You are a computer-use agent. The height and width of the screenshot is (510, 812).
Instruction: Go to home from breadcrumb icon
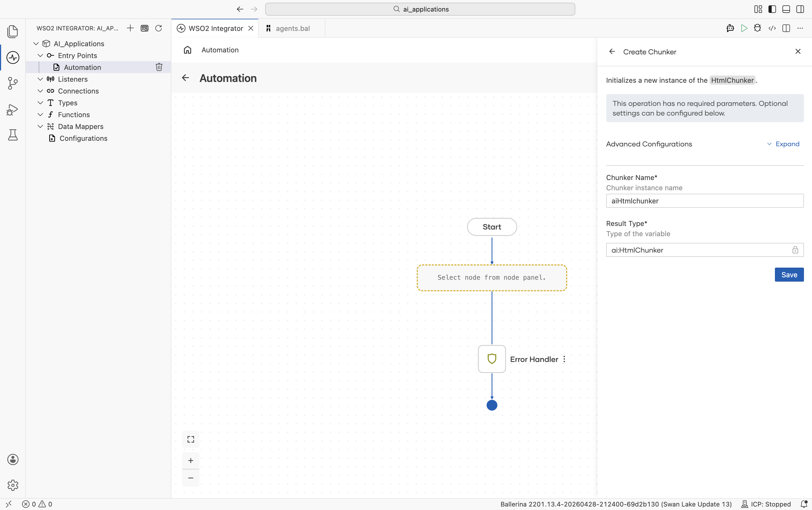[x=188, y=50]
